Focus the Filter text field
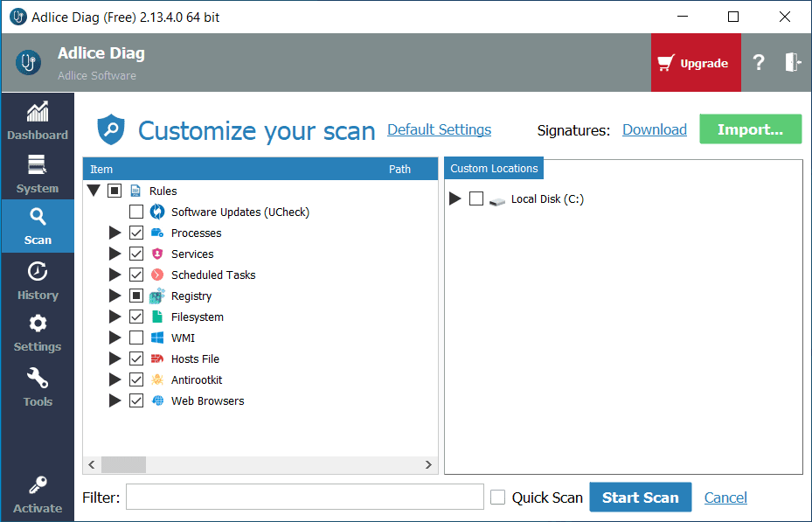The width and height of the screenshot is (812, 522). (305, 498)
